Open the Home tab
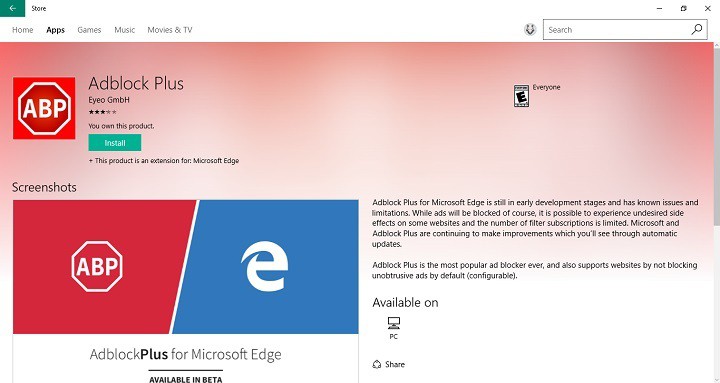The image size is (720, 383). click(22, 30)
